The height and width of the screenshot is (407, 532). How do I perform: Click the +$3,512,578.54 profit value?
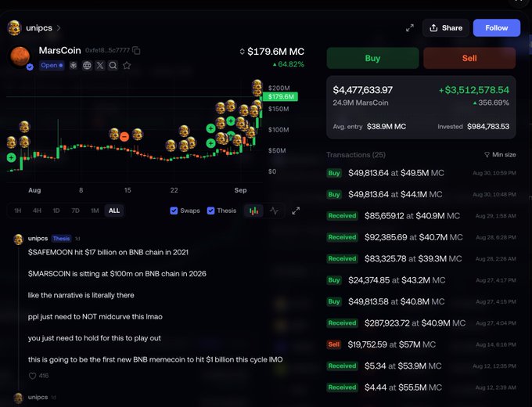tap(474, 90)
